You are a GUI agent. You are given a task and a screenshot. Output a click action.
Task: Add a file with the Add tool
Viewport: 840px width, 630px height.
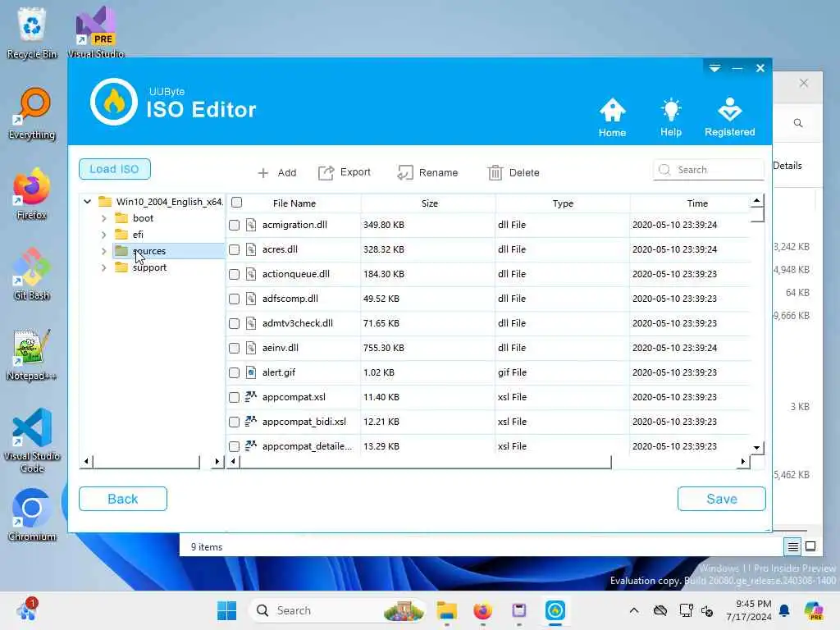coord(276,172)
